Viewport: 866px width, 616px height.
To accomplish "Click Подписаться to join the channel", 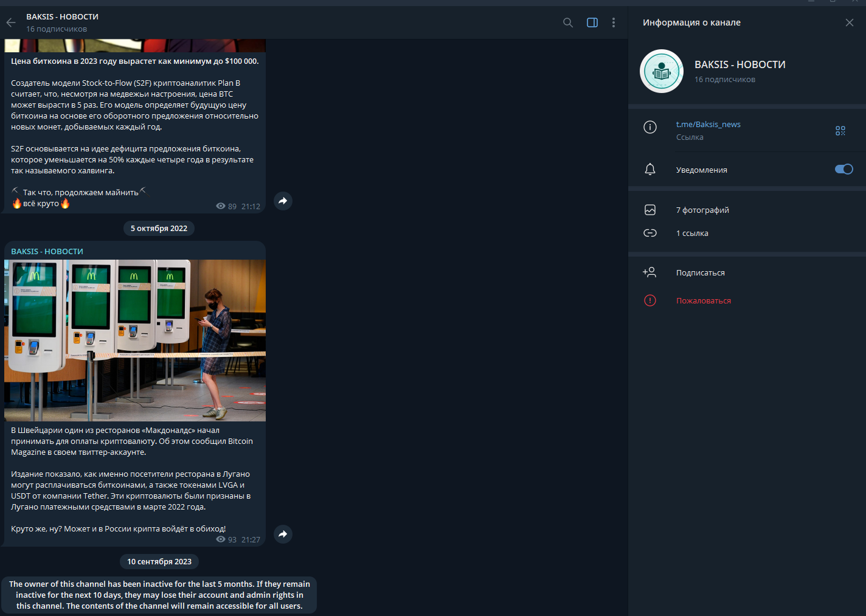I will (x=701, y=273).
